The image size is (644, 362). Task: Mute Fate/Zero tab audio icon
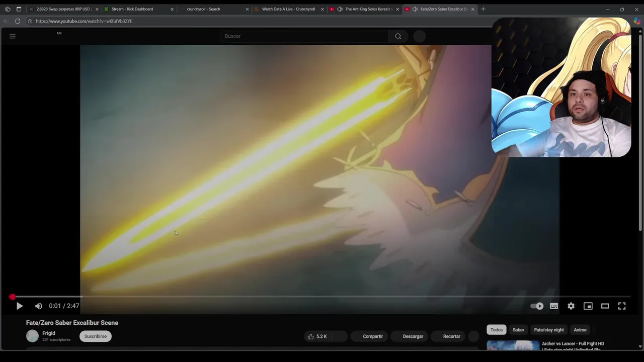click(x=415, y=9)
